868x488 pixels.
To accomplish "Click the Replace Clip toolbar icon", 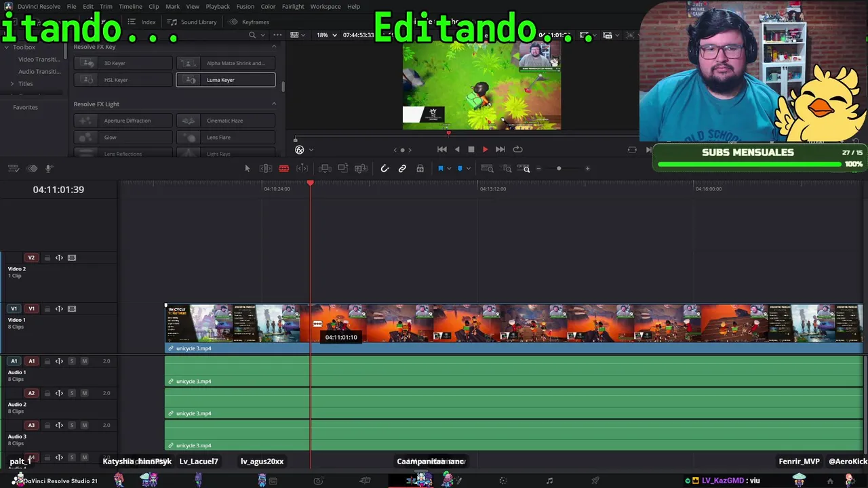I will point(361,169).
